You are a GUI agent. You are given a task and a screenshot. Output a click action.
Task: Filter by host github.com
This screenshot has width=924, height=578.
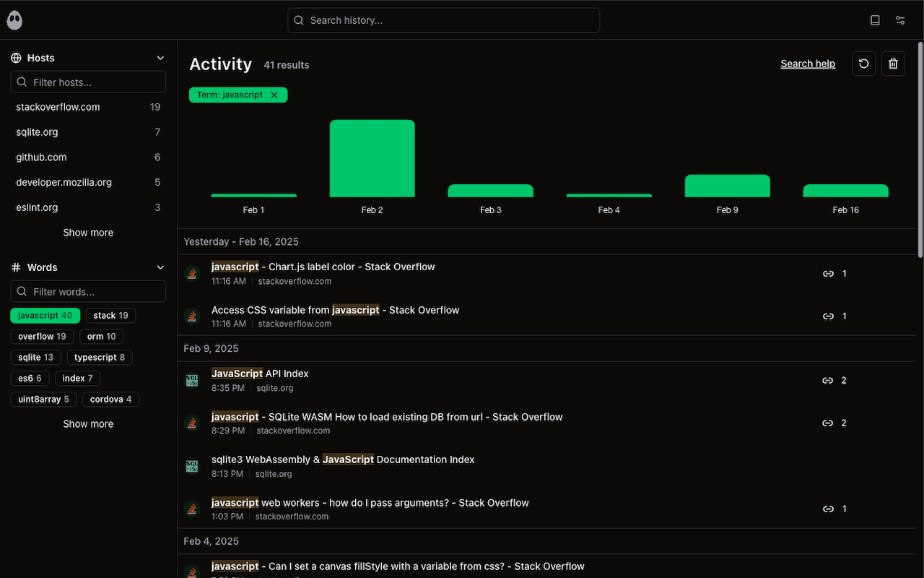88,158
